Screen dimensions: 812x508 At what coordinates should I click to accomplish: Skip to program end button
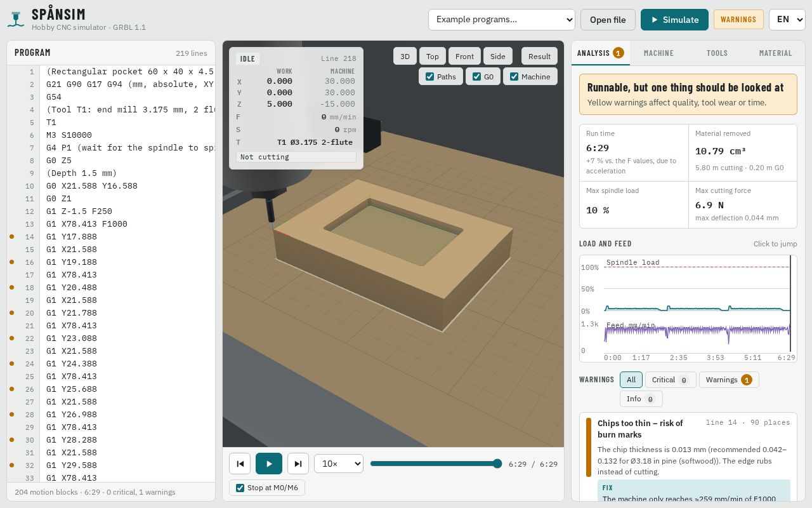coord(298,464)
